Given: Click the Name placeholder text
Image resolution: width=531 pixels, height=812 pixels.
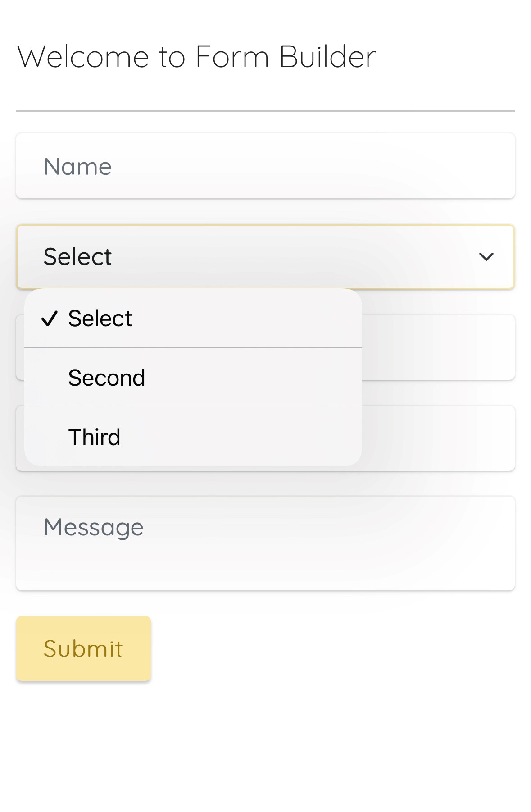Looking at the screenshot, I should coord(78,166).
